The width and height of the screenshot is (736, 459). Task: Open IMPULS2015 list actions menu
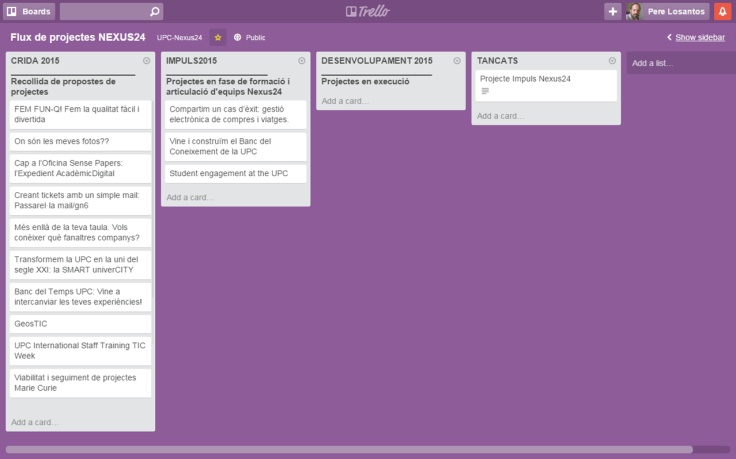301,61
